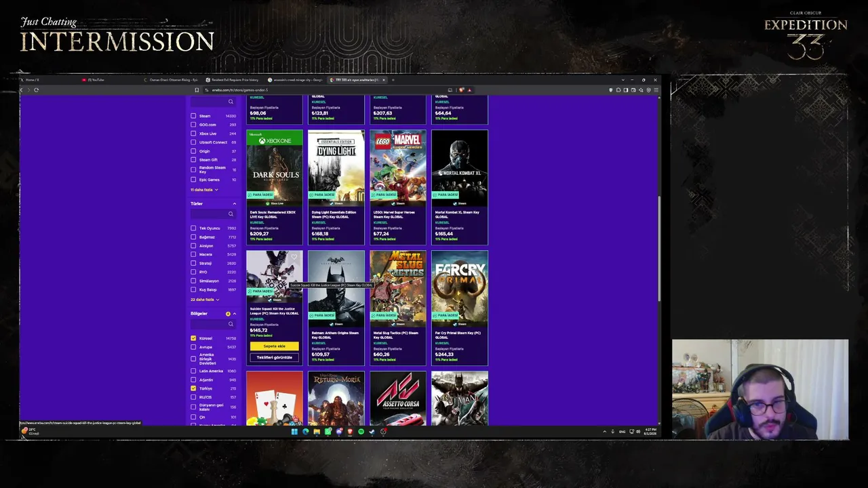Check the Strateji genre checkbox
Screen dimensions: 868x488
tap(193, 264)
